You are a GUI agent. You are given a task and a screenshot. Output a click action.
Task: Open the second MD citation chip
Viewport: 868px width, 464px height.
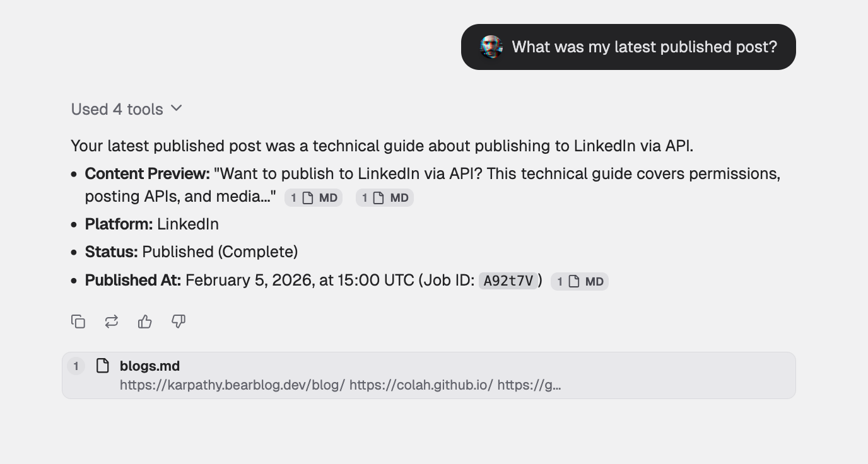[384, 197]
